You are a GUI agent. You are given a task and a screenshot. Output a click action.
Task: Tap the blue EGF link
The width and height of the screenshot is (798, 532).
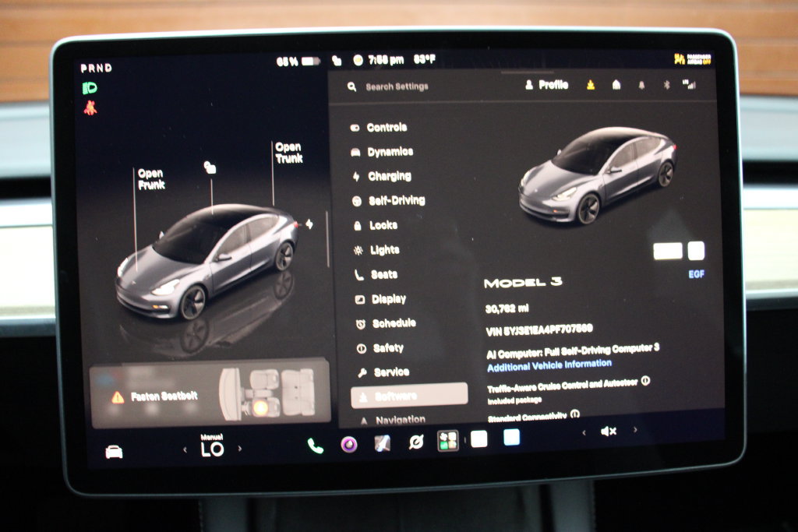coord(696,274)
